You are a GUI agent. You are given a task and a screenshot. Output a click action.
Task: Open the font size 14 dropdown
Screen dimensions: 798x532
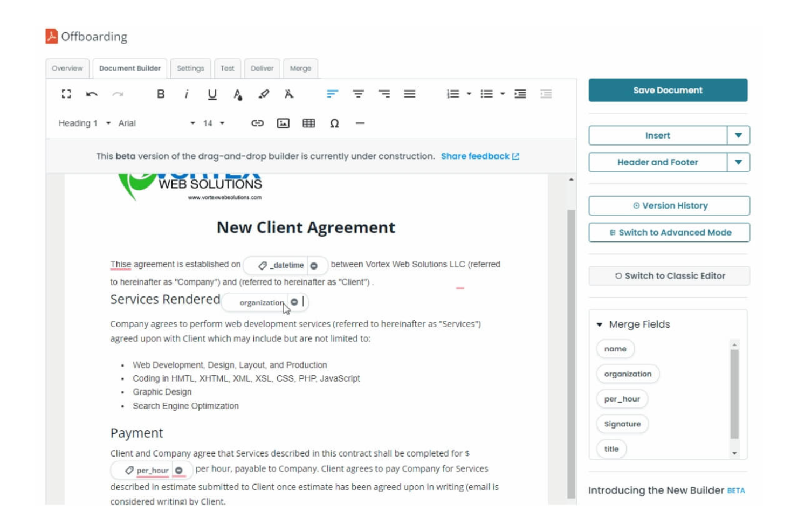(x=216, y=123)
